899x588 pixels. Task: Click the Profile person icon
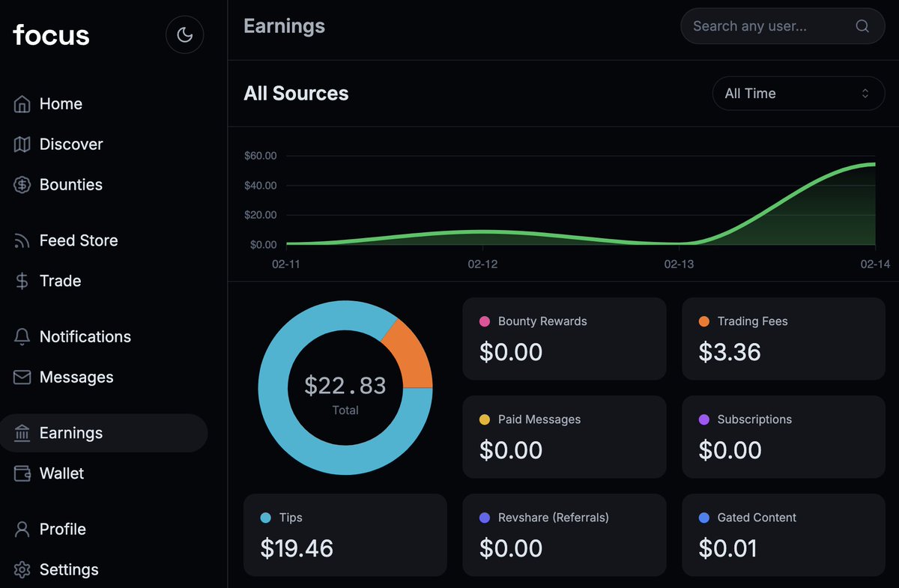click(22, 529)
